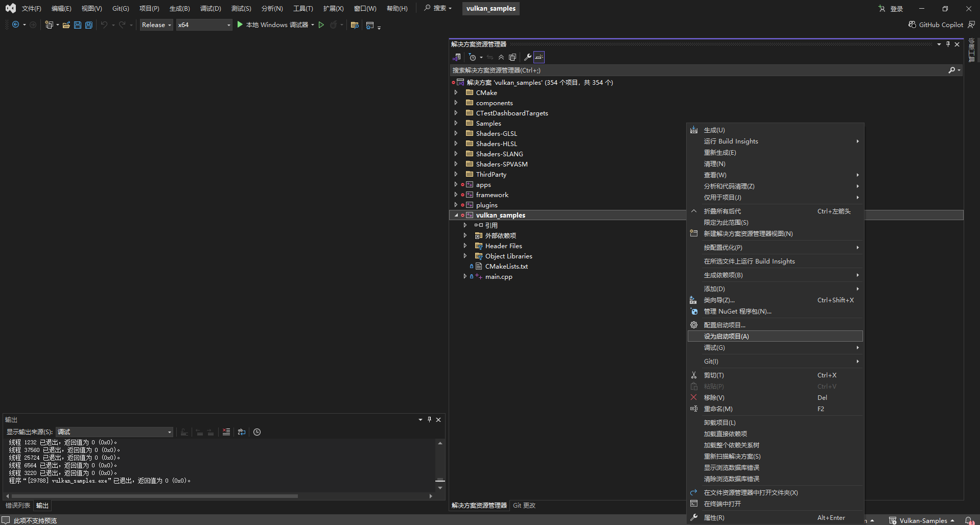Click the output panel horizontal scrollbar
Image resolution: width=980 pixels, height=525 pixels.
[x=155, y=496]
